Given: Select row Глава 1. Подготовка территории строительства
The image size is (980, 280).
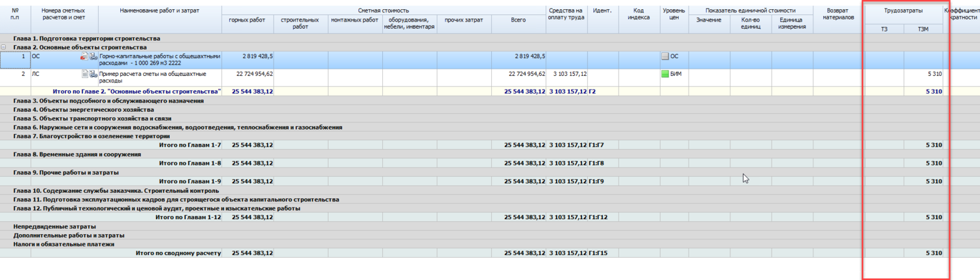Looking at the screenshot, I should (x=490, y=39).
